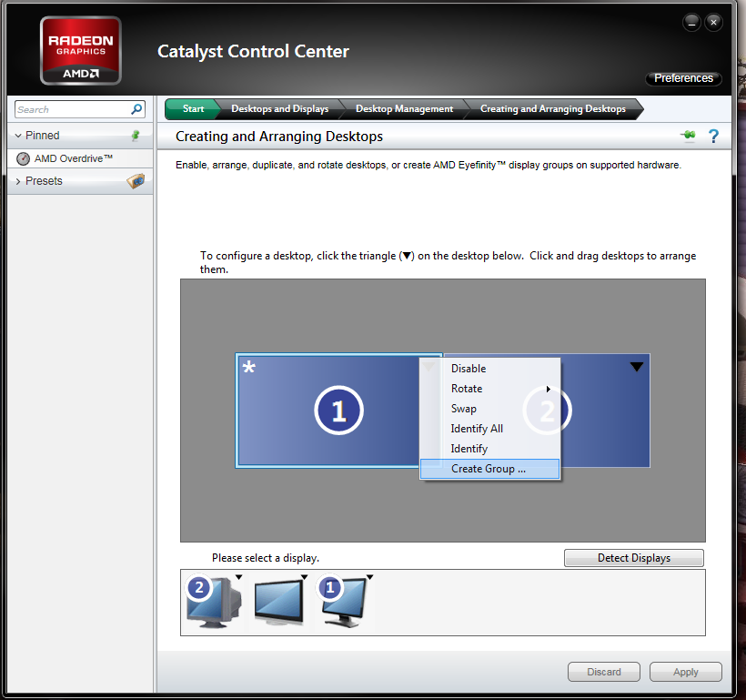Viewport: 746px width, 700px height.
Task: Expand the Rotate submenu arrow
Action: [x=548, y=389]
